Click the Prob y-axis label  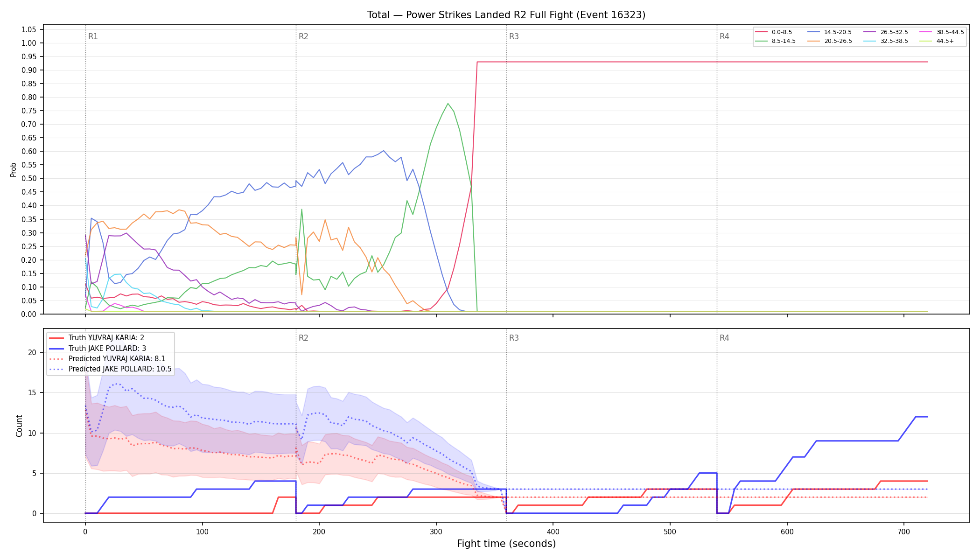click(x=14, y=169)
